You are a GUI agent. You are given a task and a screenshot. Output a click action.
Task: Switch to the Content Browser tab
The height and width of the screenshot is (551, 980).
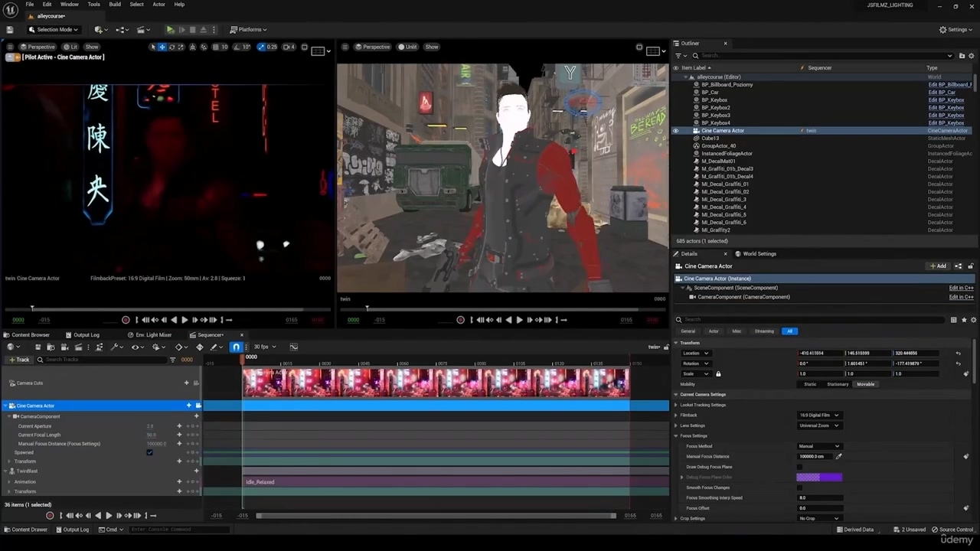[28, 335]
